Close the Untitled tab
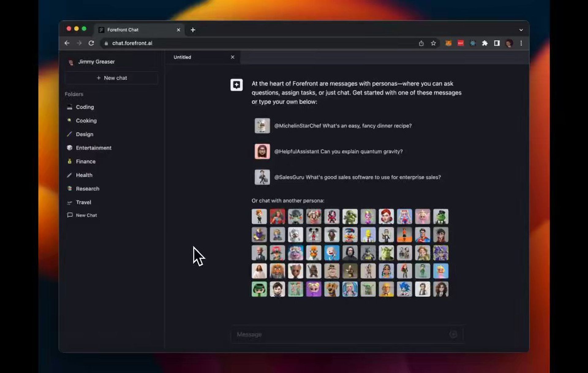This screenshot has width=588, height=373. [x=232, y=57]
